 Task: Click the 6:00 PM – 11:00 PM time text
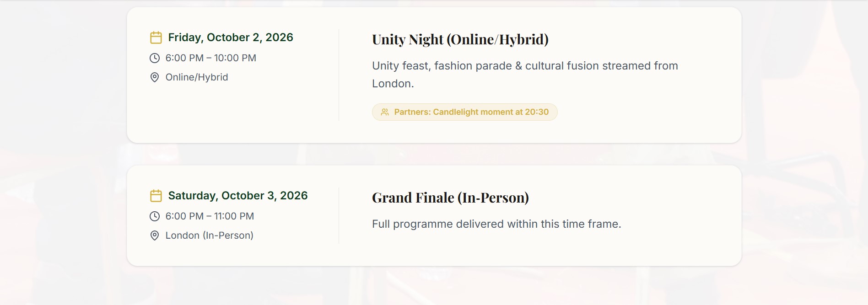210,216
